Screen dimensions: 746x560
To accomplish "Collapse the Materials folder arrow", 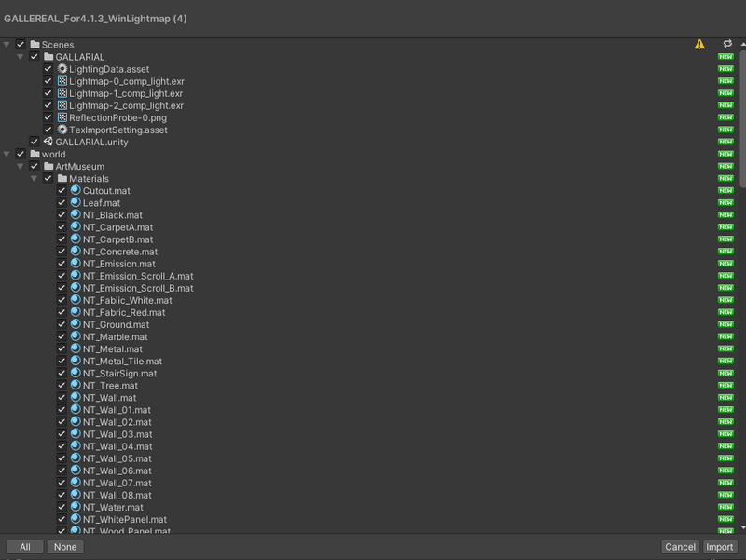I will click(35, 178).
